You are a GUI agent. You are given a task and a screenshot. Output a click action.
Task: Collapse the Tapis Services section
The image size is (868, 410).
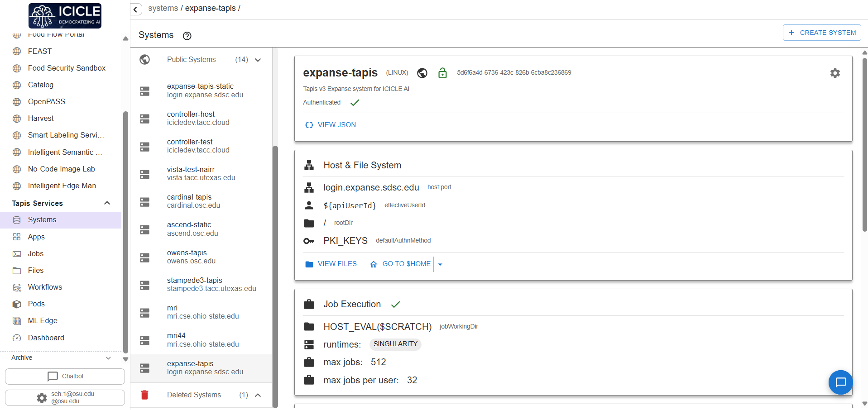pyautogui.click(x=107, y=203)
